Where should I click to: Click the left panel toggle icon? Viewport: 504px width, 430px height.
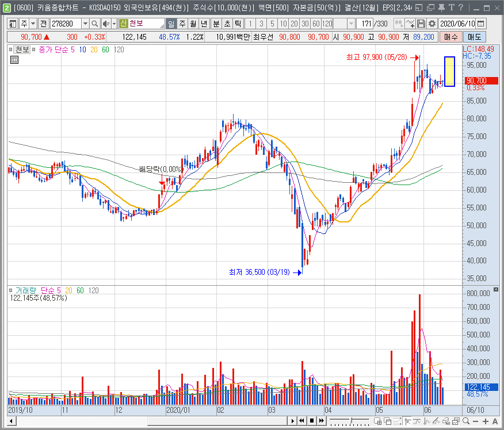13,24
